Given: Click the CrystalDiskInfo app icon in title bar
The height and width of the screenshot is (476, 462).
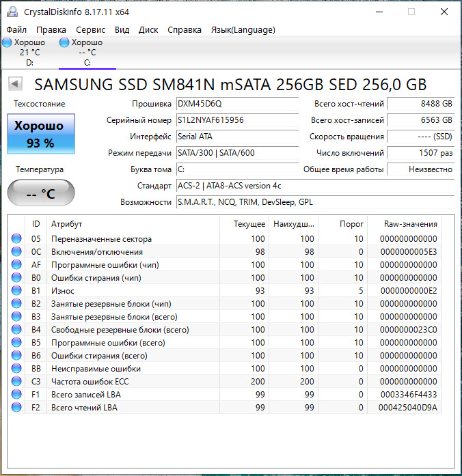Looking at the screenshot, I should click(x=12, y=12).
